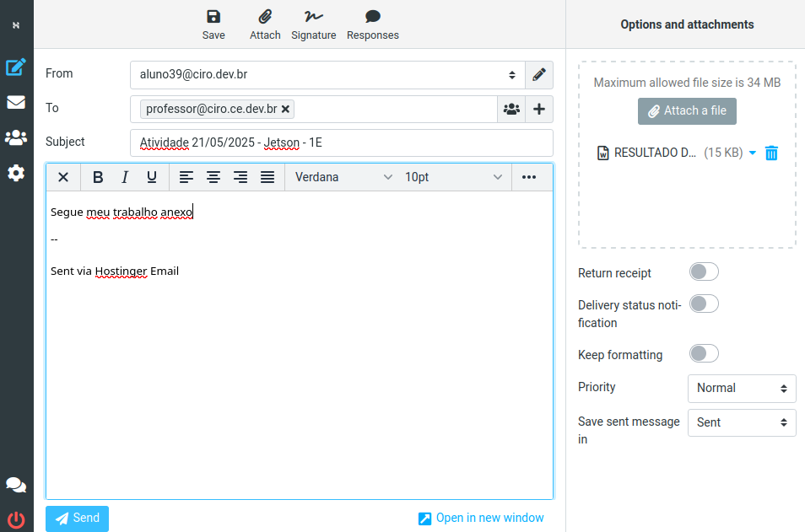Click the Open in new window link

tap(481, 519)
